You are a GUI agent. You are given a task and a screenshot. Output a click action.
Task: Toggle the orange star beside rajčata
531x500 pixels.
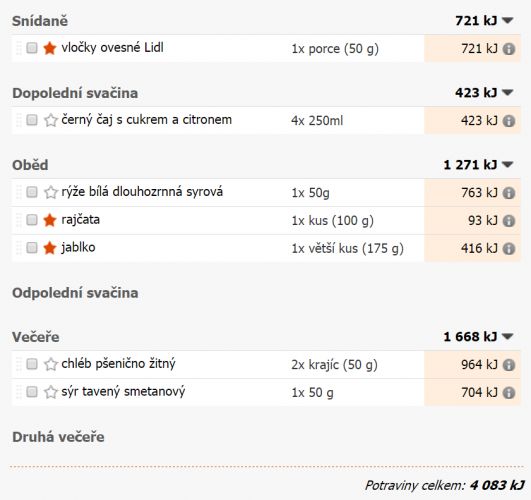(x=50, y=220)
